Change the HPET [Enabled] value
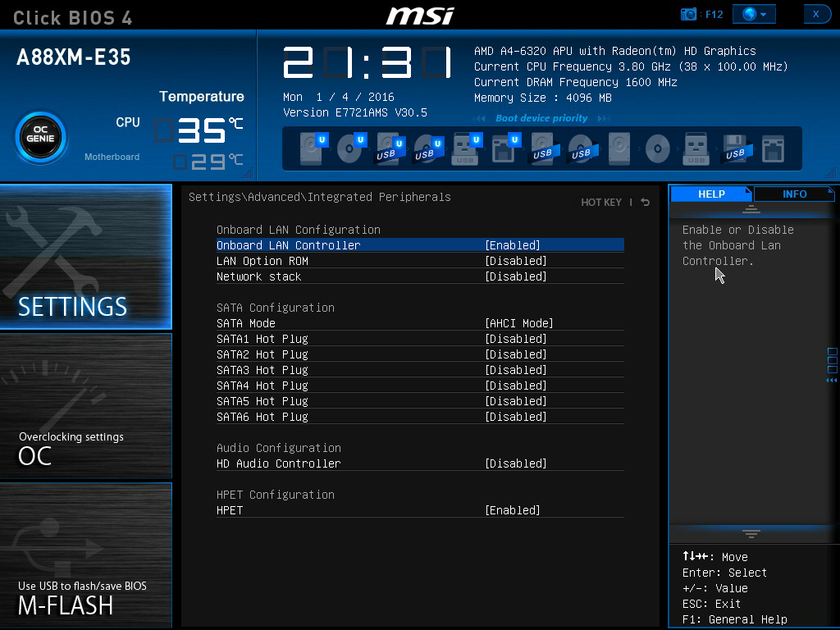 (x=513, y=510)
